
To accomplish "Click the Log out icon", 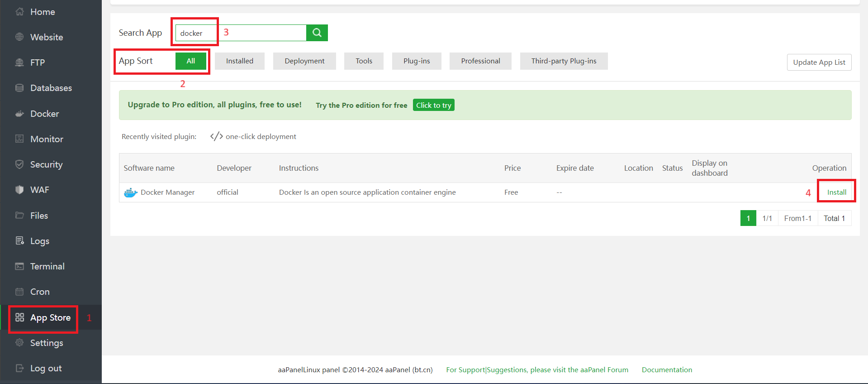I will coord(19,368).
